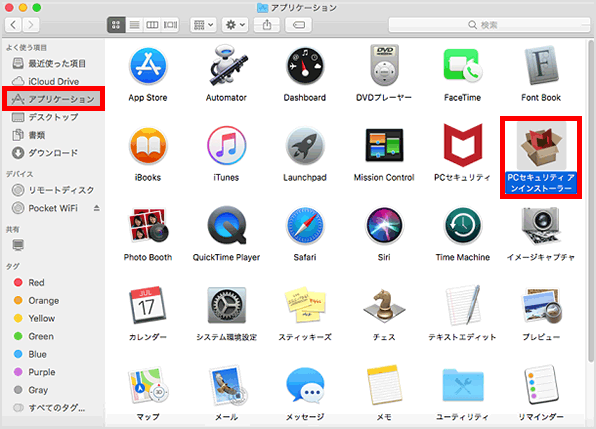Click the Photo Booth icon
The height and width of the screenshot is (429, 596).
[x=148, y=225]
